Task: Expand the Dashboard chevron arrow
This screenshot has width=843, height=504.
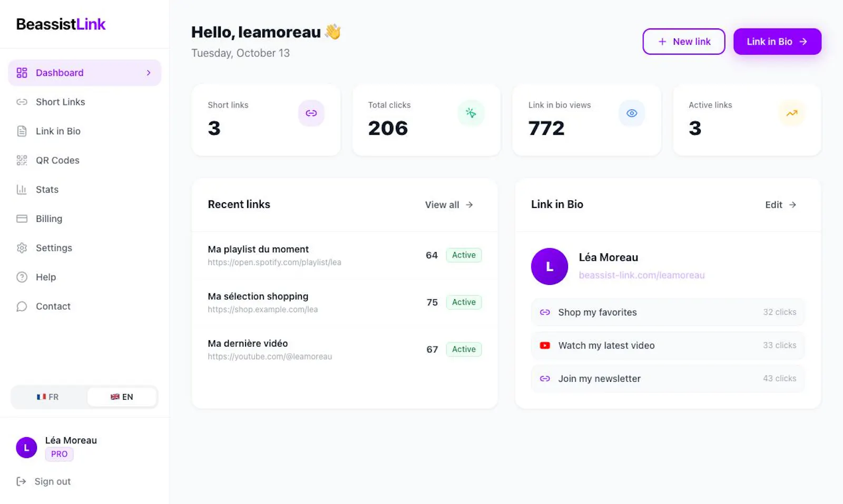Action: pyautogui.click(x=149, y=73)
